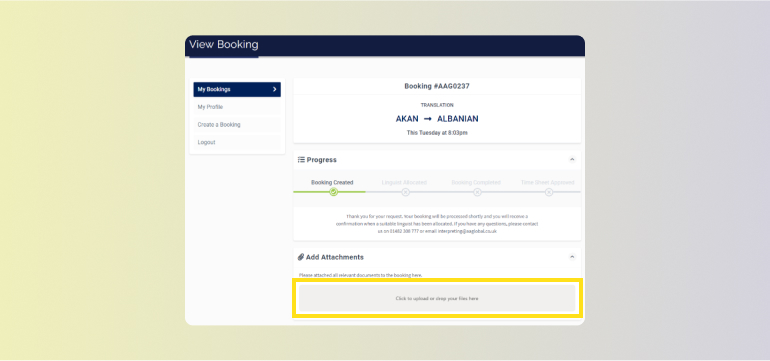Click the TRANSLATION label
This screenshot has width=770, height=361.
pyautogui.click(x=437, y=105)
